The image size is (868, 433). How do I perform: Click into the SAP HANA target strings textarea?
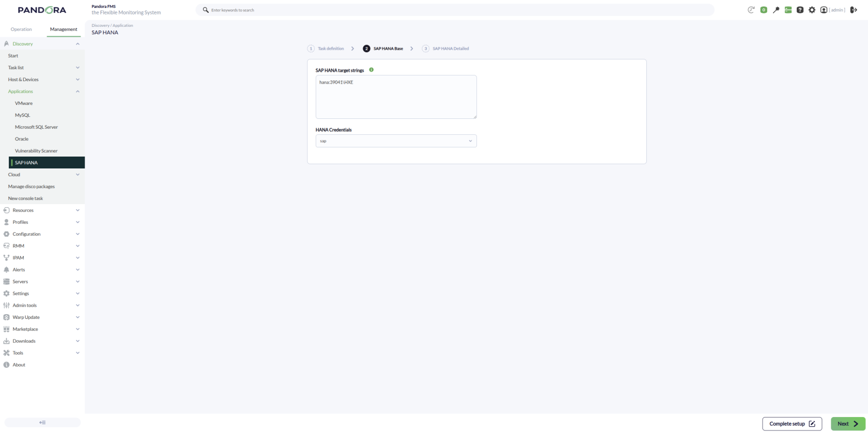pos(396,97)
